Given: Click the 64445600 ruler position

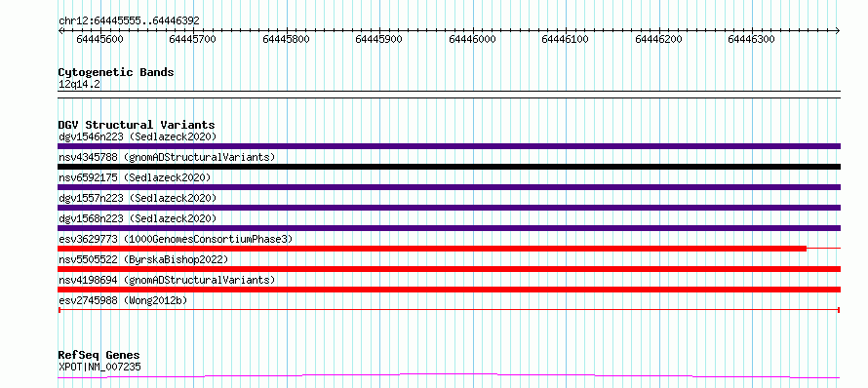Looking at the screenshot, I should tap(100, 39).
